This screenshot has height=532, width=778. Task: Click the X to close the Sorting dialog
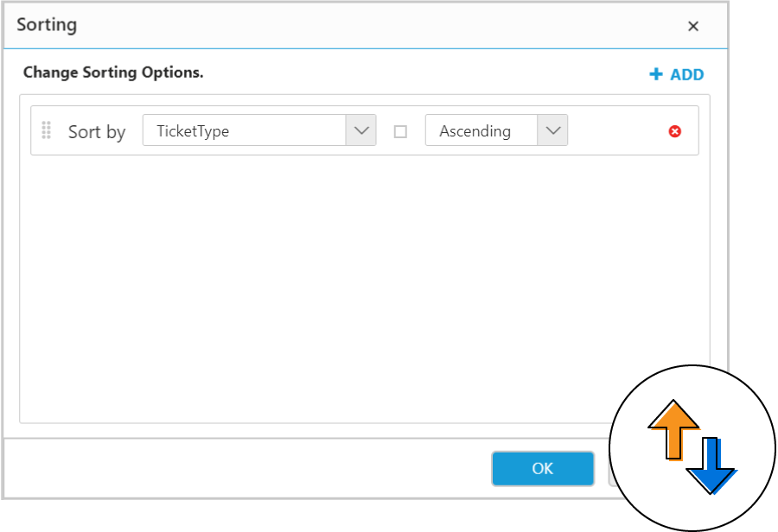(x=693, y=26)
